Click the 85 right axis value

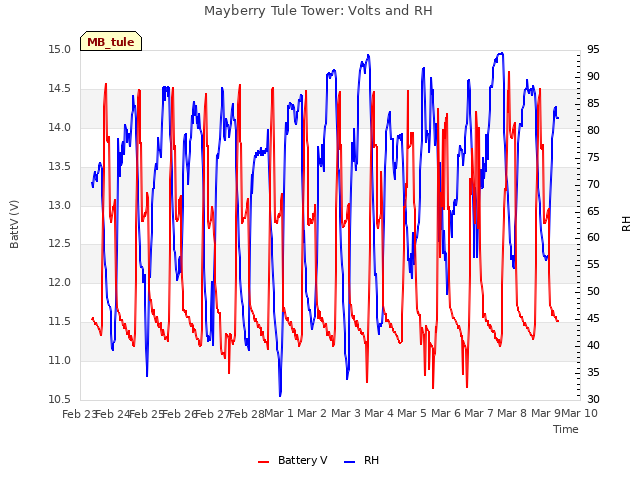point(593,103)
